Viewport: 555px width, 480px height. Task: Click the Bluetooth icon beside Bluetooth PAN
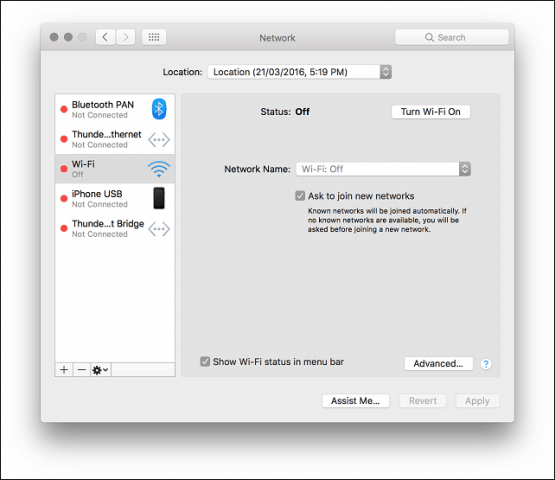coord(159,109)
